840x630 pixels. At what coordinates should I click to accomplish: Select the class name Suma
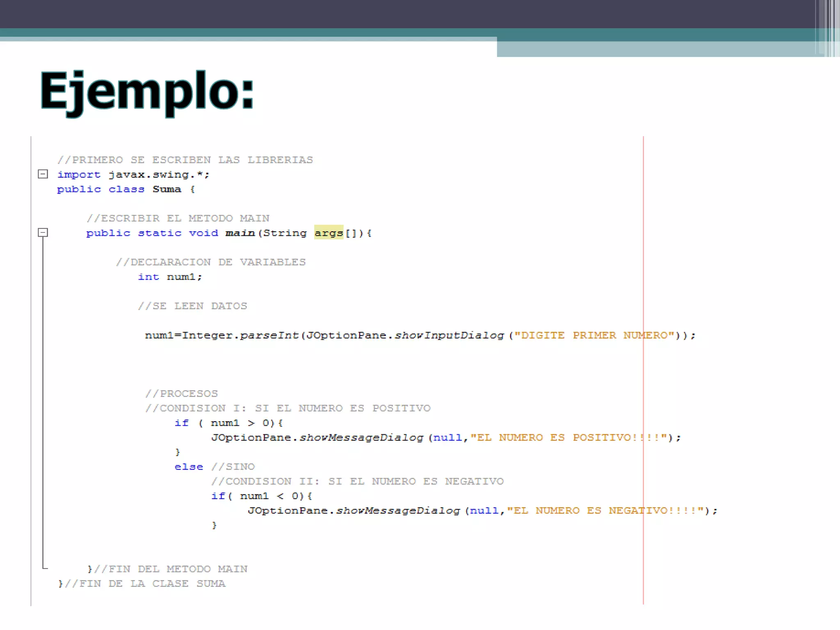167,189
